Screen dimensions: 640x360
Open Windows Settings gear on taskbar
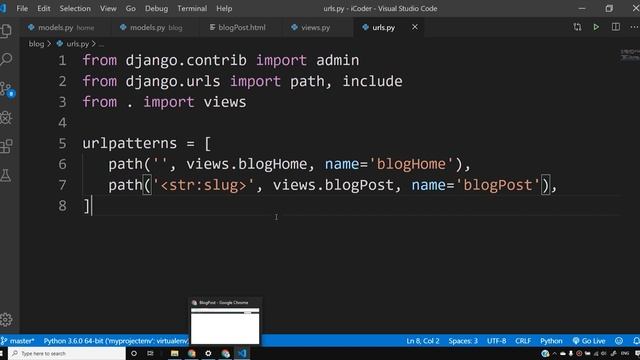click(208, 353)
